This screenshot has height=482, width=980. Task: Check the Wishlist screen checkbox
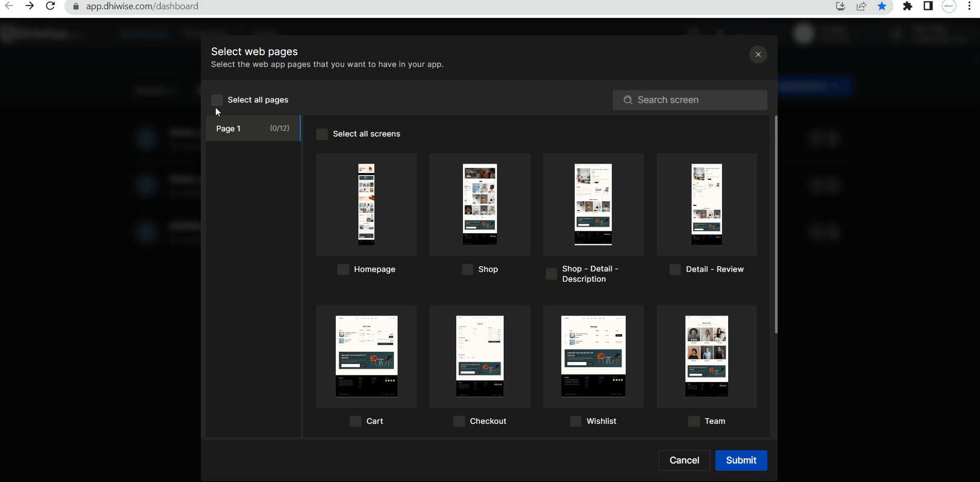pyautogui.click(x=576, y=421)
